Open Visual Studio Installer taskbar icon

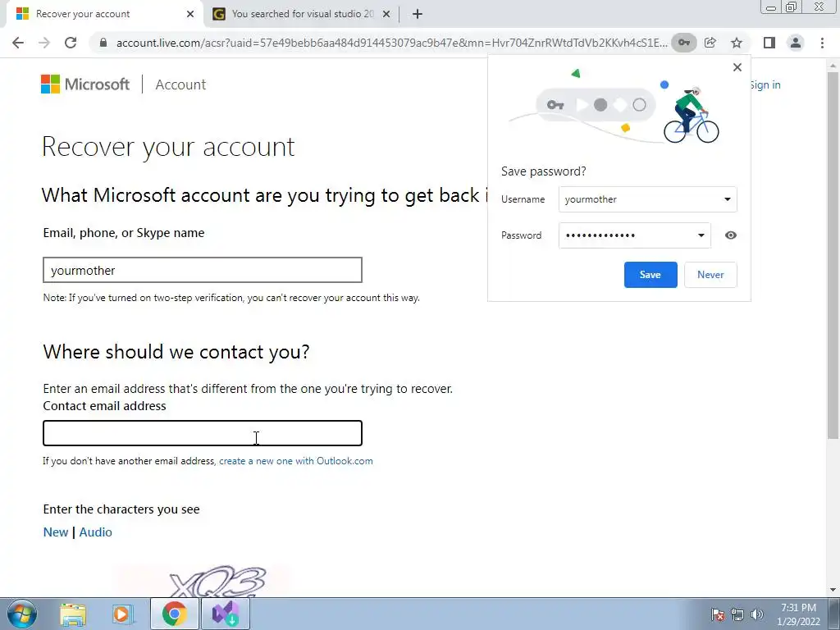226,614
